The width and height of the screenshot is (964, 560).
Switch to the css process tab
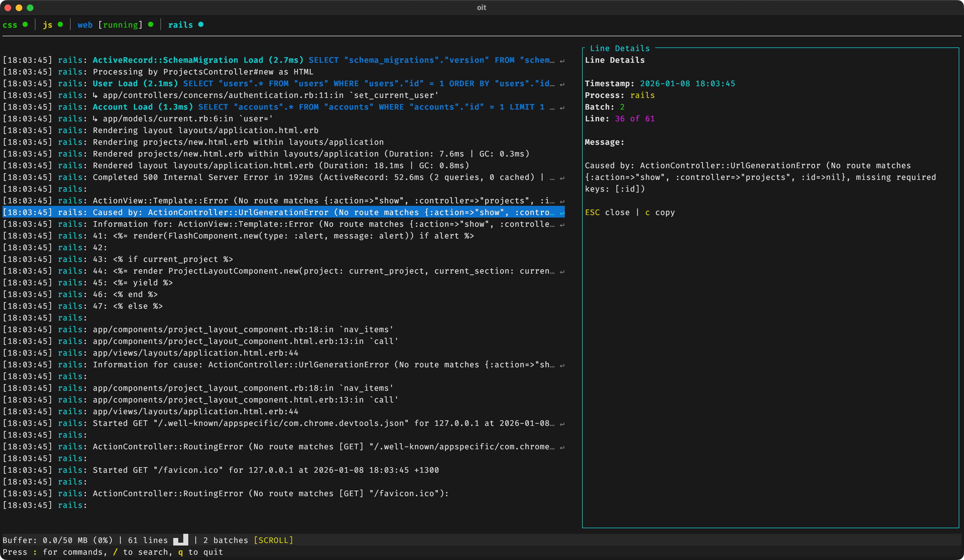(x=10, y=25)
